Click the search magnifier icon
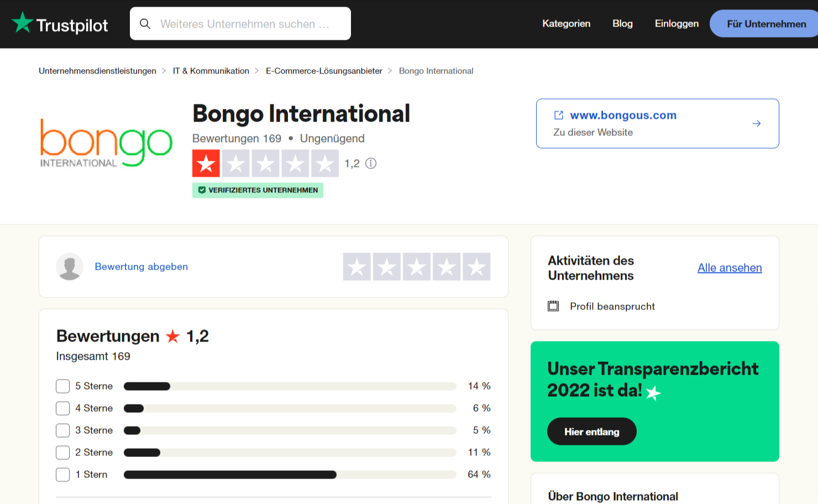This screenshot has height=504, width=818. pos(145,24)
